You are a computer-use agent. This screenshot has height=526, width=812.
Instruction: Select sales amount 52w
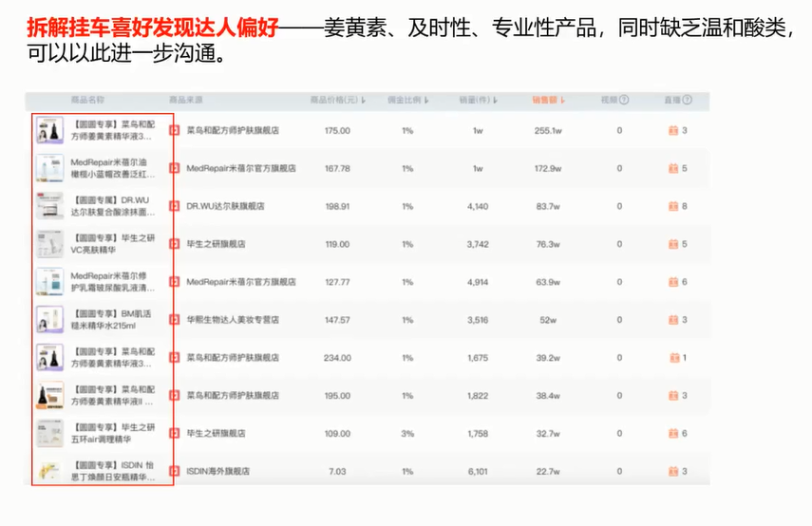(548, 320)
